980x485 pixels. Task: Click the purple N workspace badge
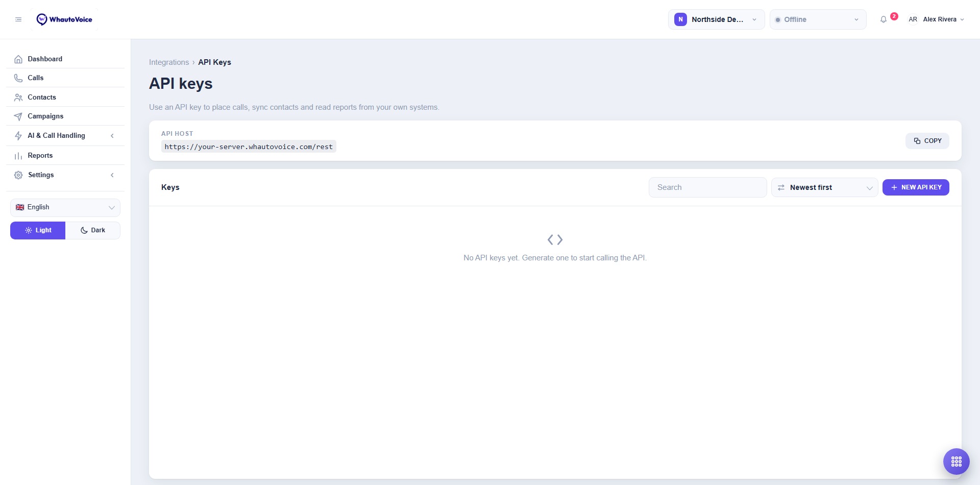pyautogui.click(x=680, y=19)
